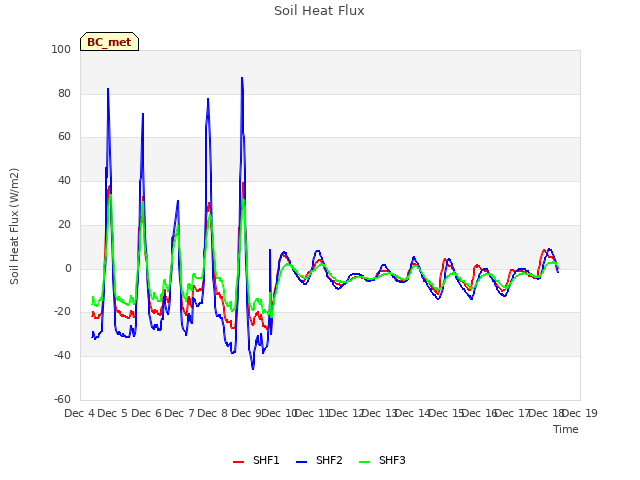Toggle the SHF2 legend entry
640x480 pixels.
coord(319,460)
